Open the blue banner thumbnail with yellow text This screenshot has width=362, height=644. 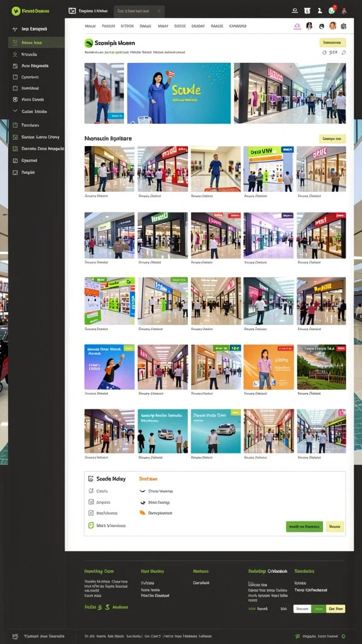(x=179, y=93)
